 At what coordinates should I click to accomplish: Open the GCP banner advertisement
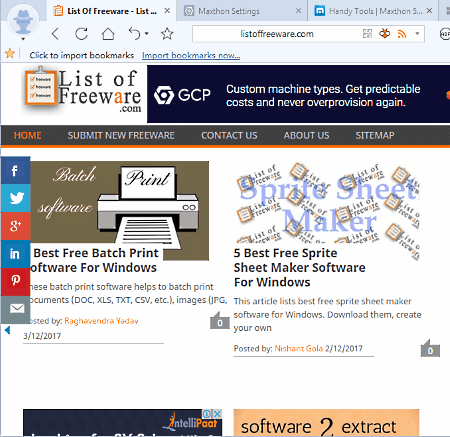pos(298,94)
